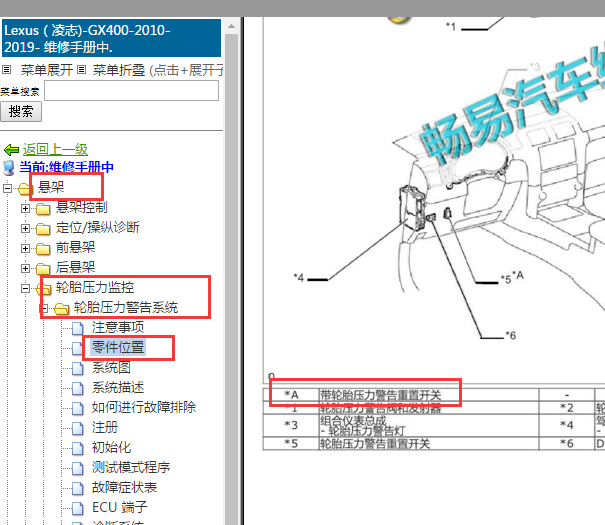Select the 悬架 folder label
Viewport: 605px width, 525px height.
pyautogui.click(x=51, y=187)
